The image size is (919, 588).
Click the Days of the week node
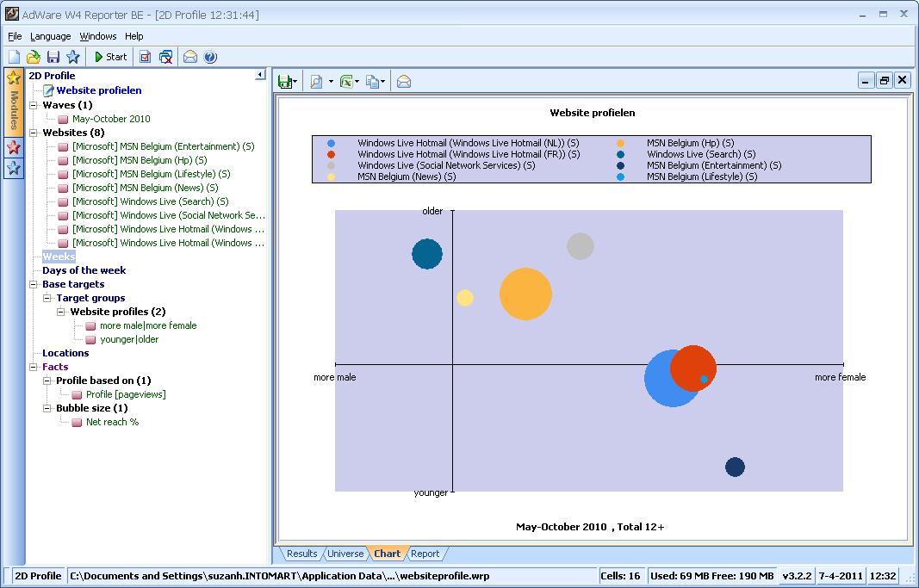pos(84,270)
